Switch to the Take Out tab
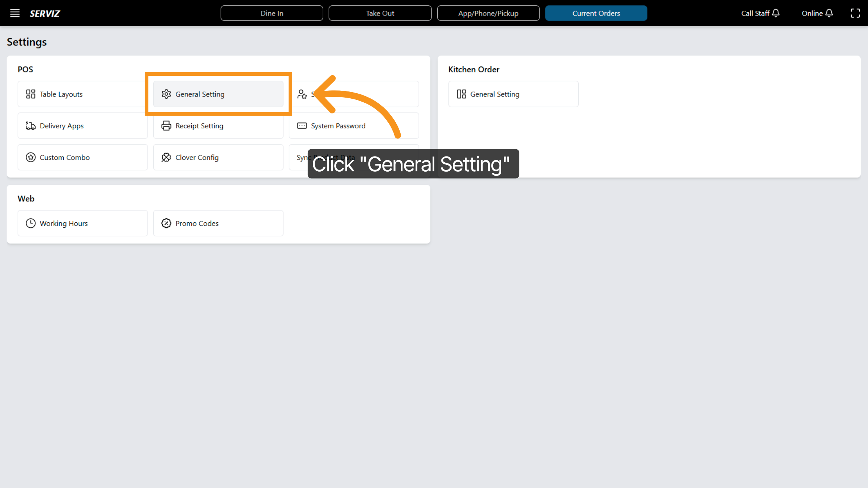Screen dimensions: 868x488 pos(380,13)
